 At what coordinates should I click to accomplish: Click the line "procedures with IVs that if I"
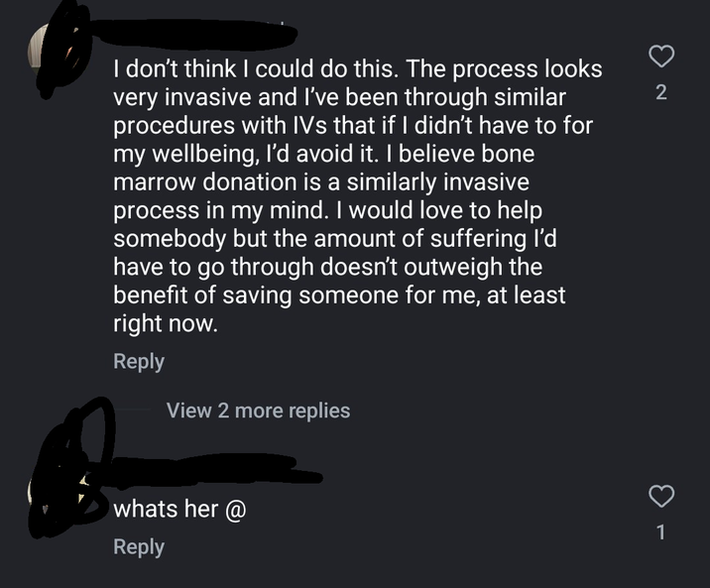353,126
